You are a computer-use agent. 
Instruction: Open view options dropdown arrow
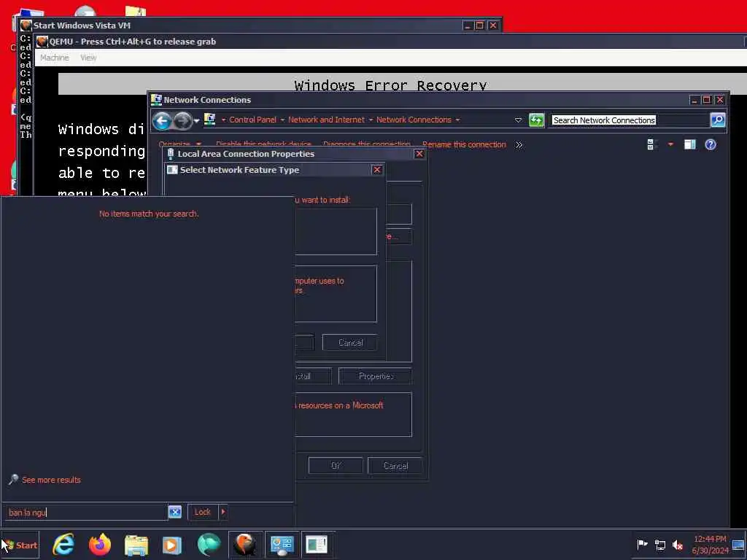[x=671, y=144]
